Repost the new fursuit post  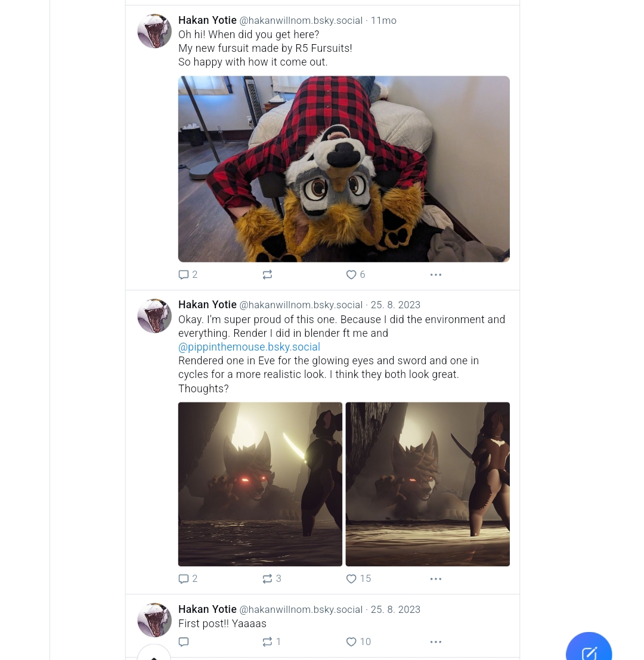(267, 275)
